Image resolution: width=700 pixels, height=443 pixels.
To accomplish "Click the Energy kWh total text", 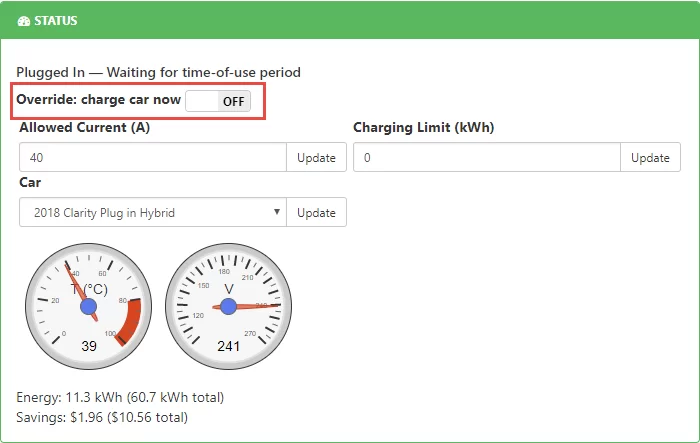I will 113,397.
